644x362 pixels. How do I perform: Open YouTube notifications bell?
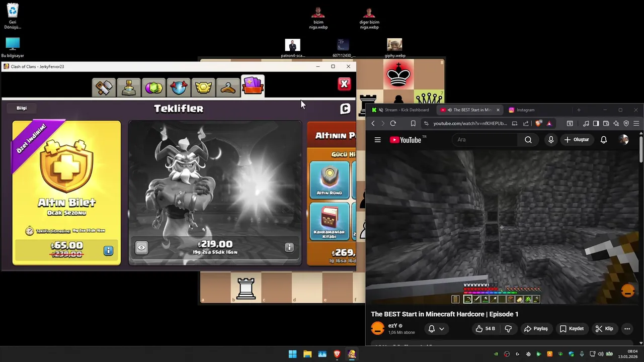[604, 140]
